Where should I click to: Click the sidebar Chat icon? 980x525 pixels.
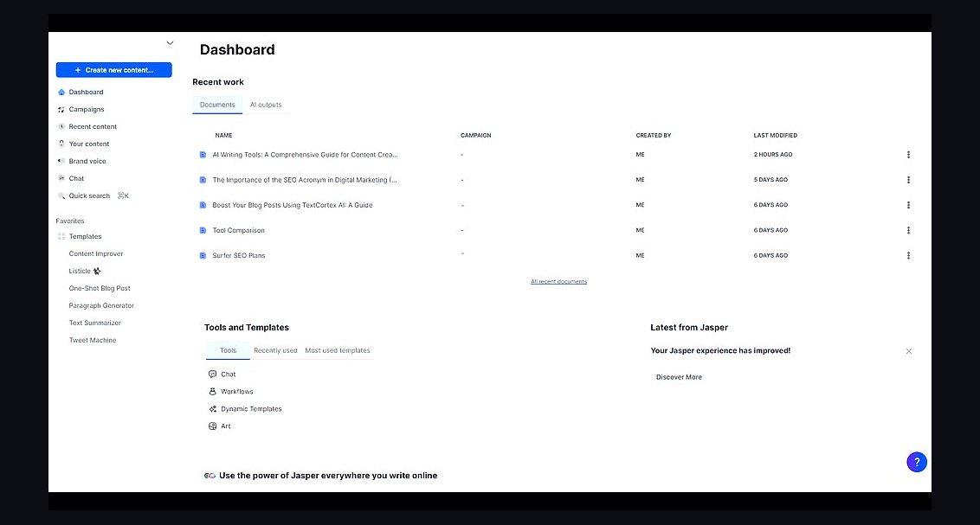61,178
